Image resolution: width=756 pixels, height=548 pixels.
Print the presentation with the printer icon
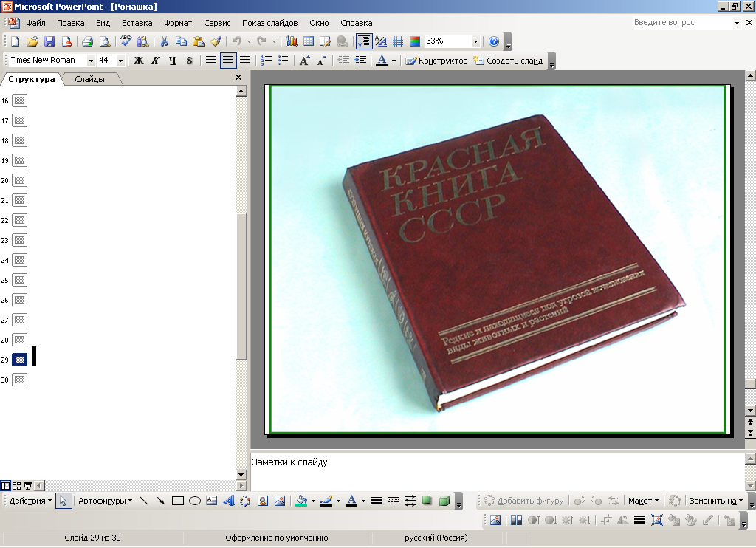pos(87,41)
